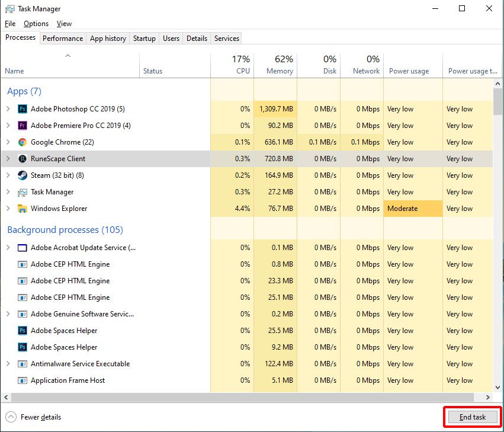Viewport: 504px width, 432px height.
Task: Switch to the Startup tab
Action: 145,39
